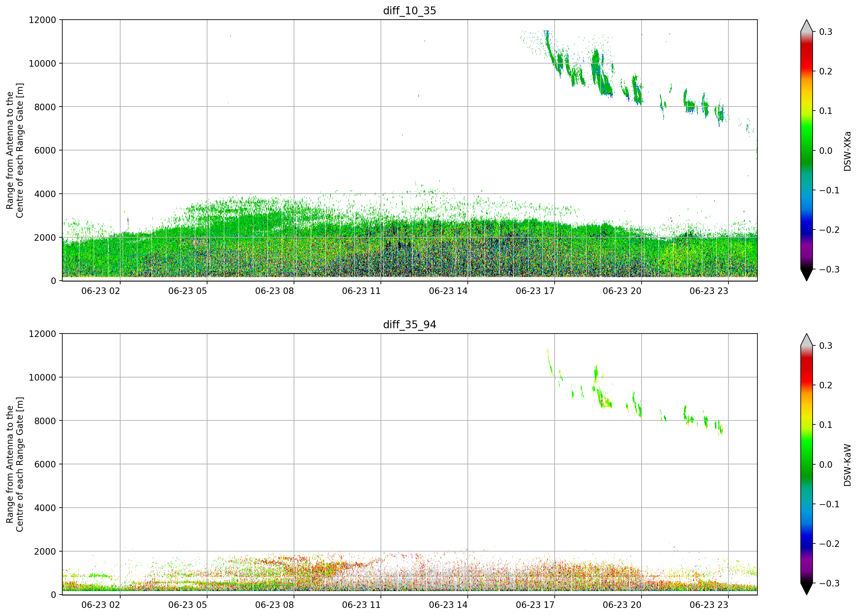858x616 pixels.
Task: Click the 0.0 tick on DSW-KaW colorbar
Action: tap(826, 465)
